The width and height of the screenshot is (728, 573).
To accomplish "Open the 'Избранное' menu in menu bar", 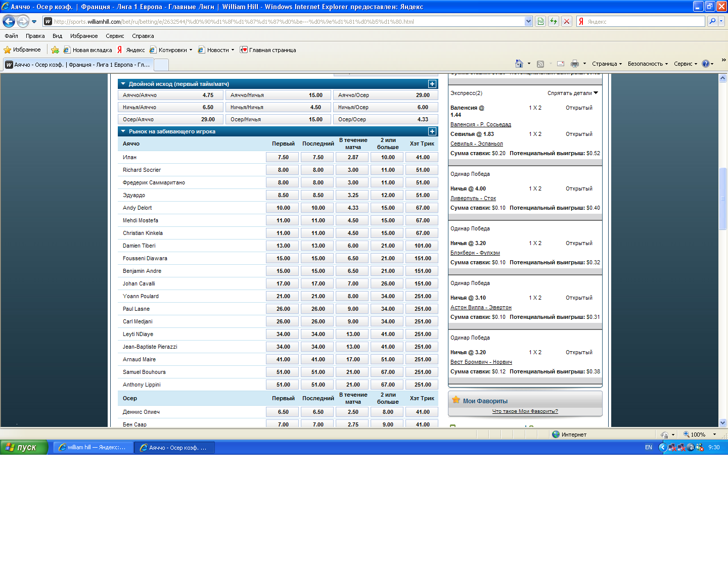I will pyautogui.click(x=84, y=36).
